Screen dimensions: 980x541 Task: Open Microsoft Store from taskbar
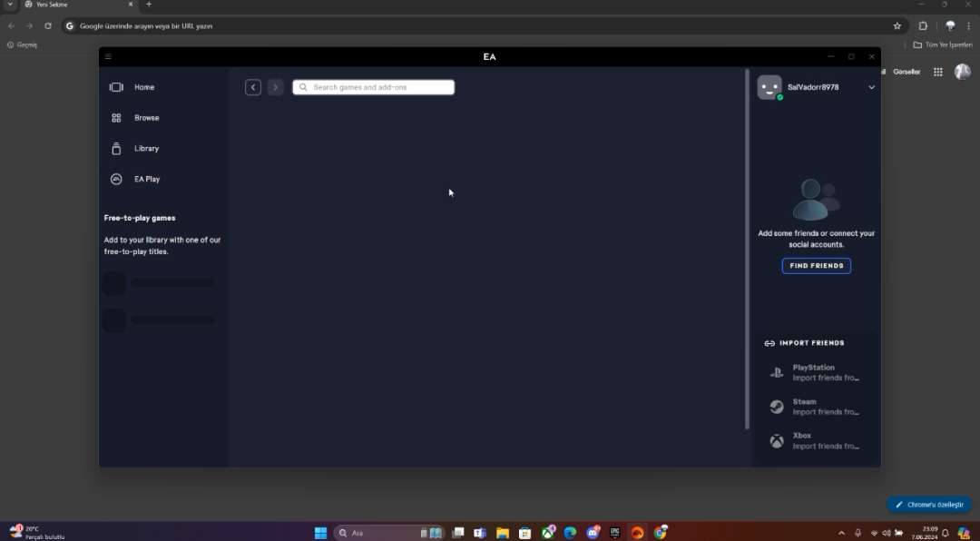tap(525, 533)
